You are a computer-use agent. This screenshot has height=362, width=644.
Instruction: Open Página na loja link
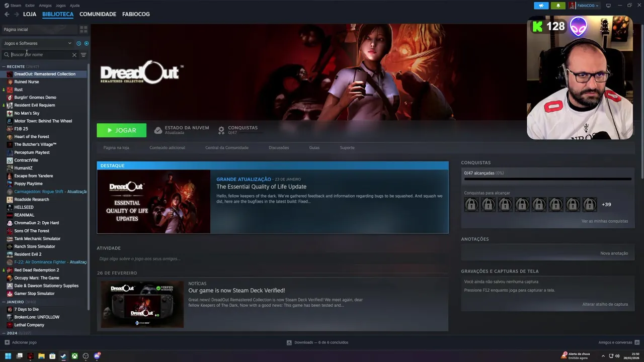[x=116, y=148]
